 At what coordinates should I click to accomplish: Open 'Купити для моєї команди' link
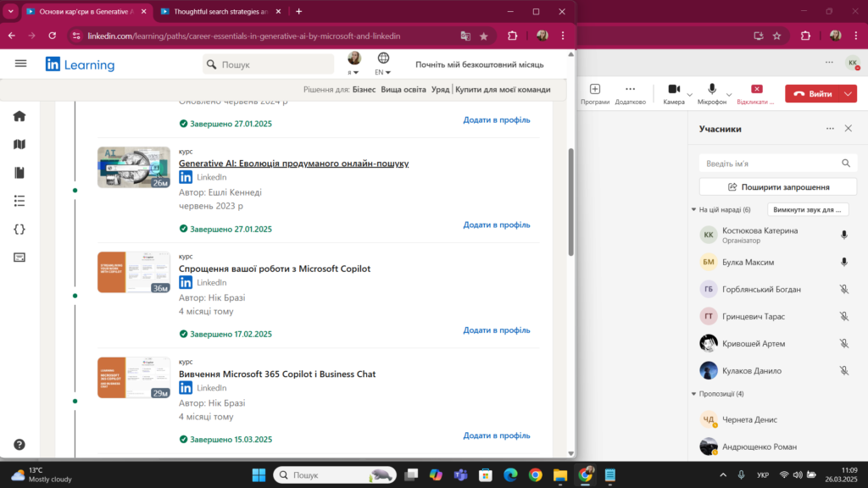(x=503, y=89)
